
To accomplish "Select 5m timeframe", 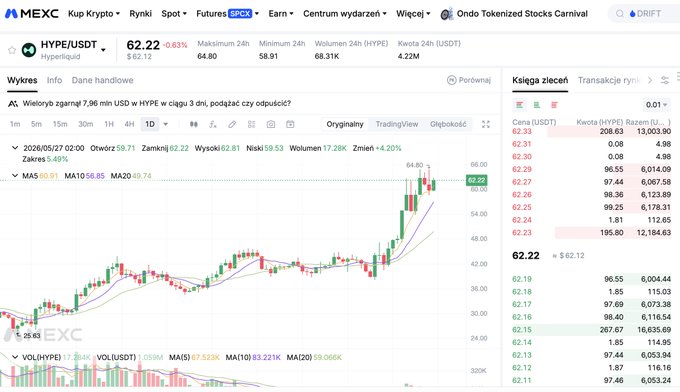I will [36, 124].
